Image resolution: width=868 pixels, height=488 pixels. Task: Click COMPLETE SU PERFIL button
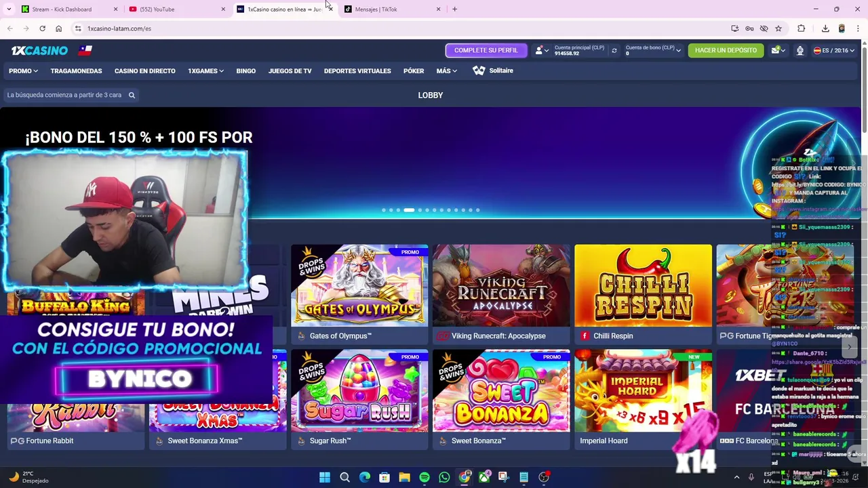(x=486, y=50)
